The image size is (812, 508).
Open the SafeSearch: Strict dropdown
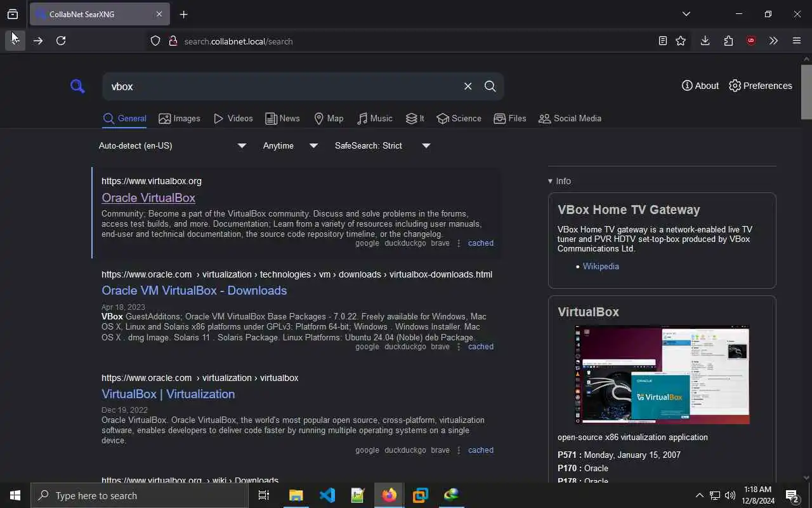click(x=383, y=145)
